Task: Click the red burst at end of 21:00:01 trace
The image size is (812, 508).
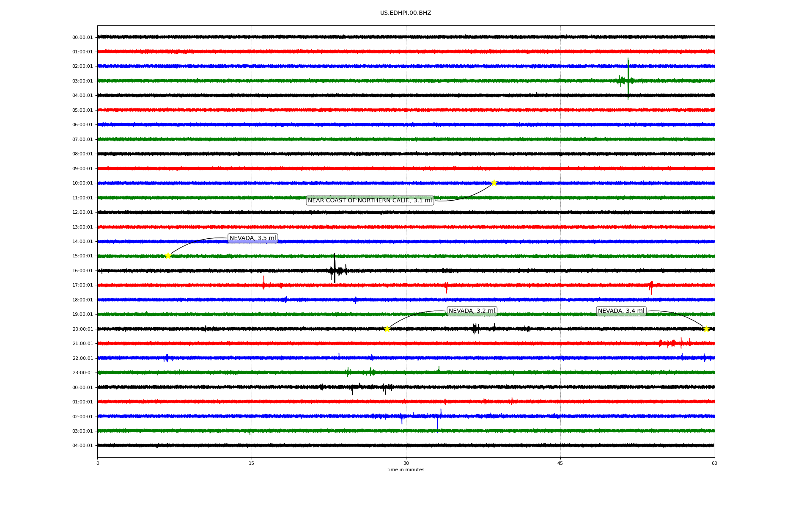Action: pos(675,343)
